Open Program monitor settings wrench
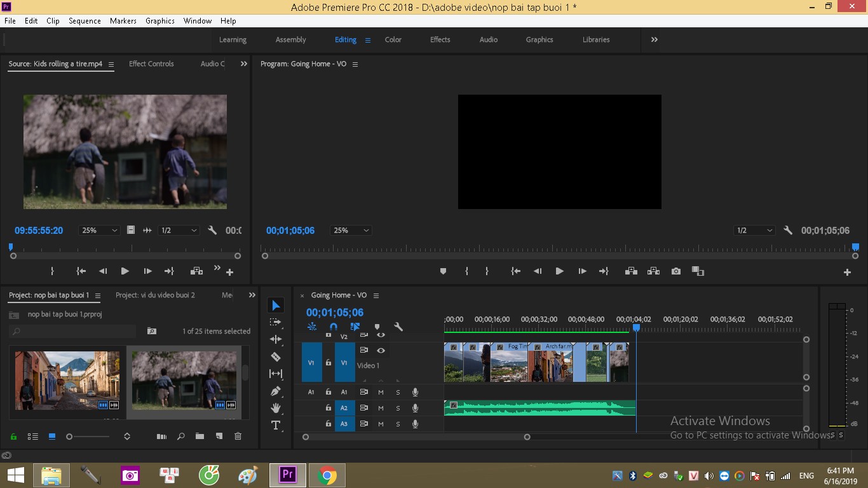This screenshot has width=868, height=488. [x=788, y=231]
